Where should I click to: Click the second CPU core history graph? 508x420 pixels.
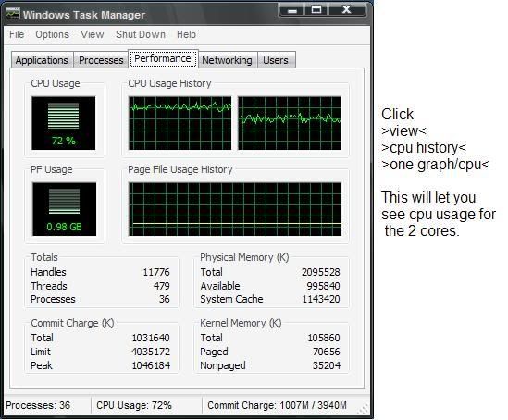290,123
